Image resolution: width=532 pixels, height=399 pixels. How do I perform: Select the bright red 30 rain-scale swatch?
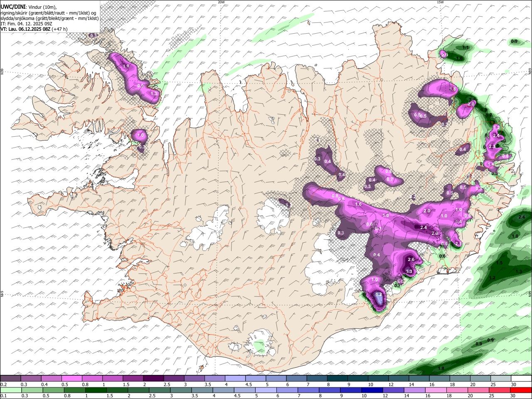(x=520, y=390)
